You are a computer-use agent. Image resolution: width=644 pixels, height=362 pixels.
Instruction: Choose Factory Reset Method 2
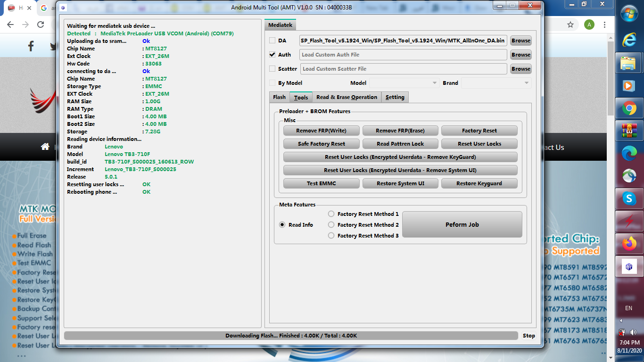click(x=331, y=225)
